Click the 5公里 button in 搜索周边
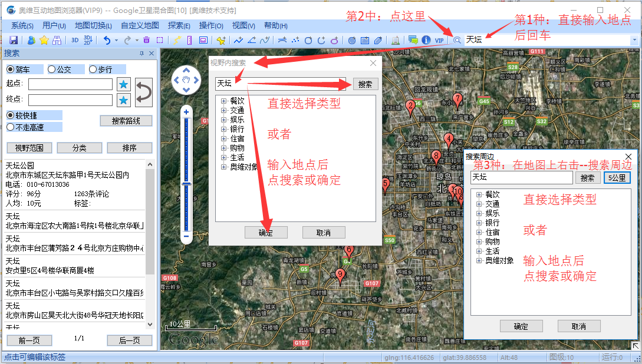Image resolution: width=642 pixels, height=364 pixels. pyautogui.click(x=617, y=178)
